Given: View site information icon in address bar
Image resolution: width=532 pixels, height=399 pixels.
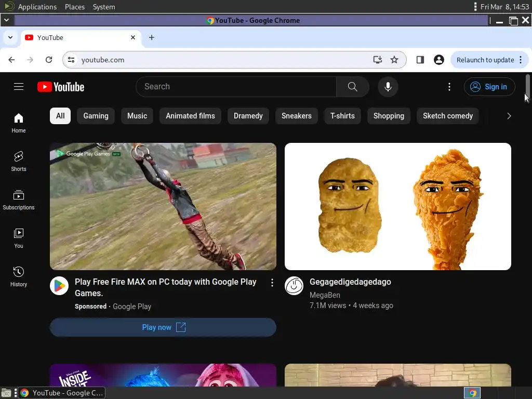Looking at the screenshot, I should pyautogui.click(x=71, y=60).
